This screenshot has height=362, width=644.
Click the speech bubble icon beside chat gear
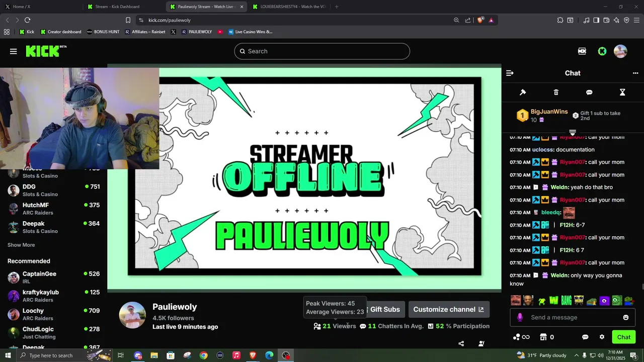tap(585, 337)
